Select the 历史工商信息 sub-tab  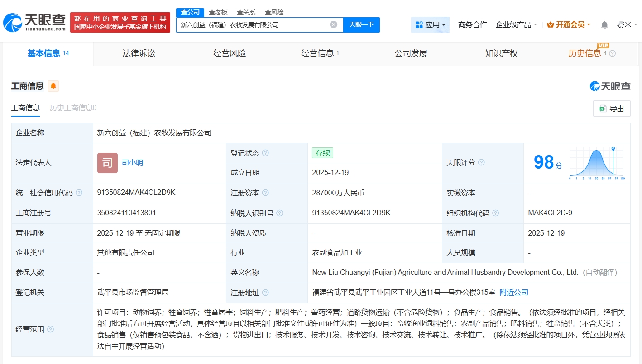point(73,108)
